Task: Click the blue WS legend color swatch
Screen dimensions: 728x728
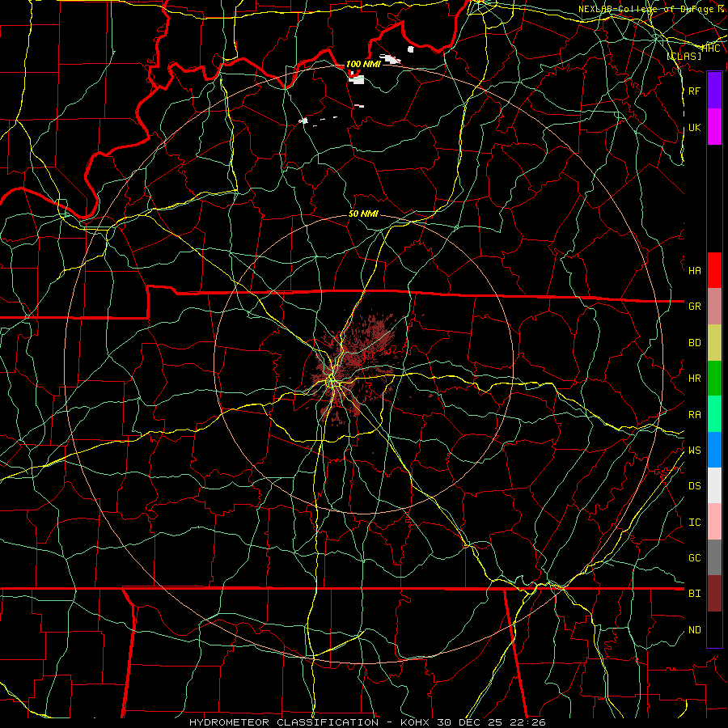Action: tap(714, 450)
